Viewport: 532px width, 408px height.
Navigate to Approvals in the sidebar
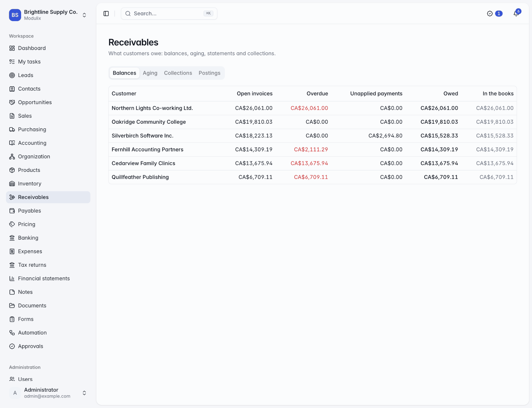48,346
